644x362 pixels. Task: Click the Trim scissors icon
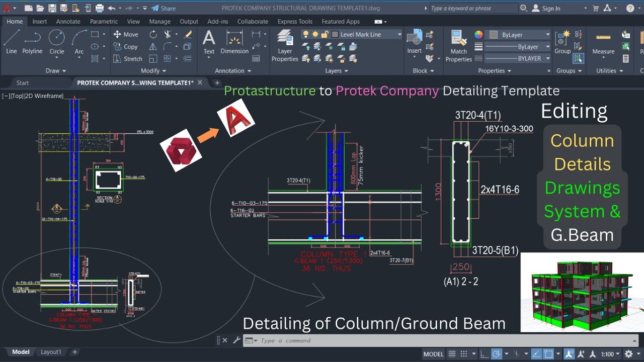167,34
